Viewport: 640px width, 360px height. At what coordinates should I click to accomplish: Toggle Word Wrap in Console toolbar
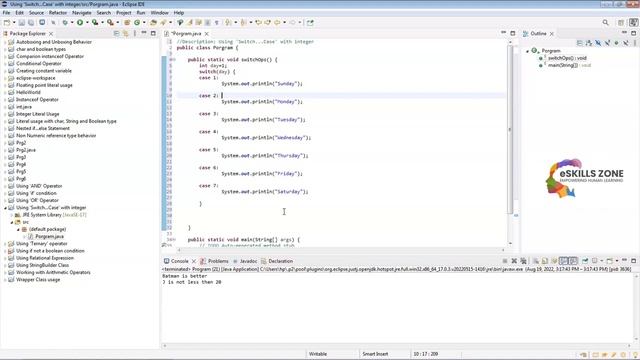[x=554, y=261]
